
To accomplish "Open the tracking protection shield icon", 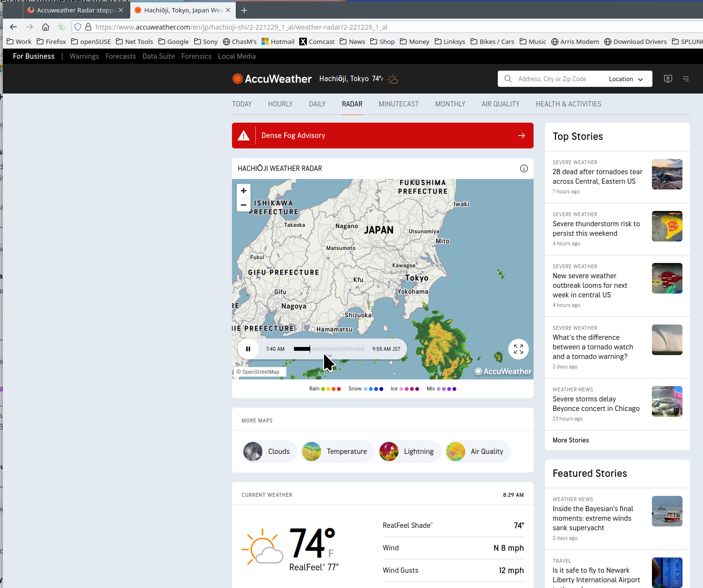I will (78, 27).
